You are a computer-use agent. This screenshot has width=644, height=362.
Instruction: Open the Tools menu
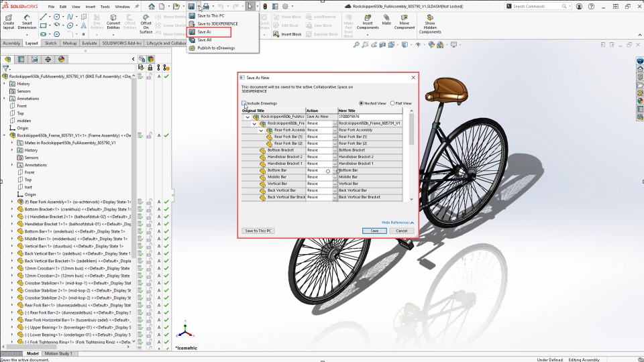coord(105,7)
